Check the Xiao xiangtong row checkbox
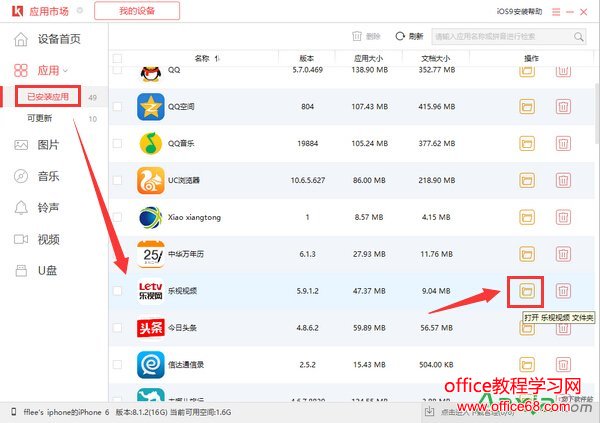This screenshot has width=600, height=423. tap(117, 217)
